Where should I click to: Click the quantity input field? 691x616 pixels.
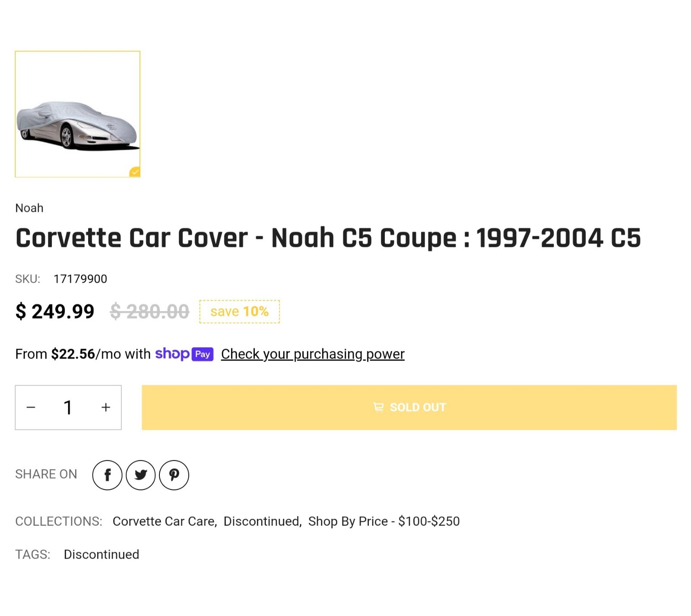[68, 407]
